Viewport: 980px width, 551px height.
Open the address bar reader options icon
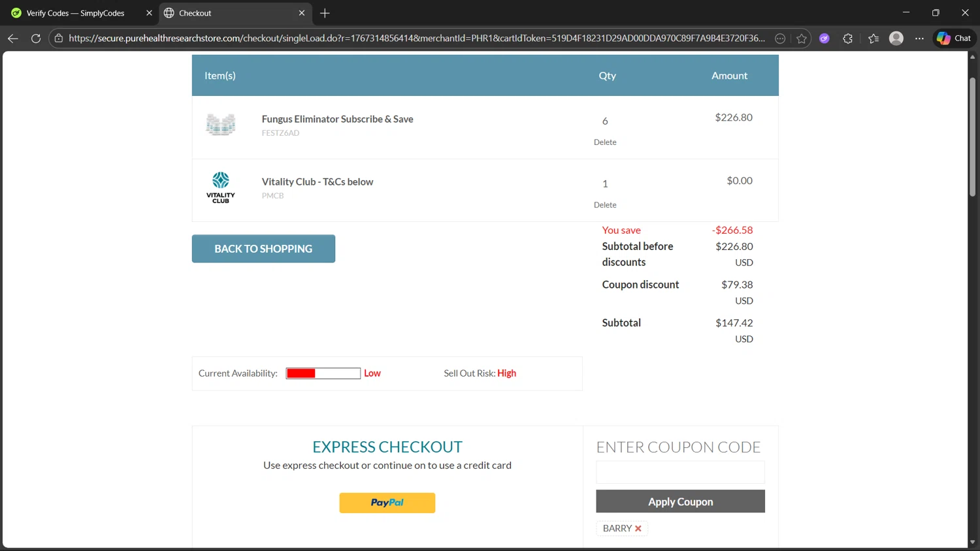(x=780, y=39)
